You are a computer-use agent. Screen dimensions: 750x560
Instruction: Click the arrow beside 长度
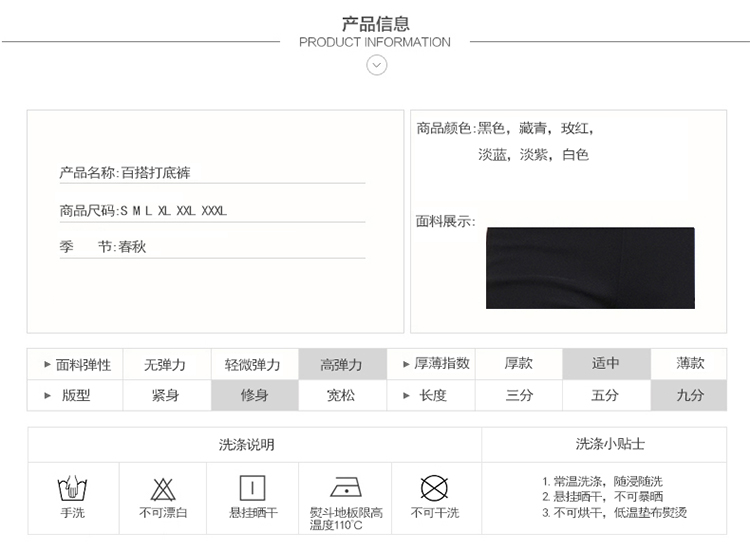[406, 395]
